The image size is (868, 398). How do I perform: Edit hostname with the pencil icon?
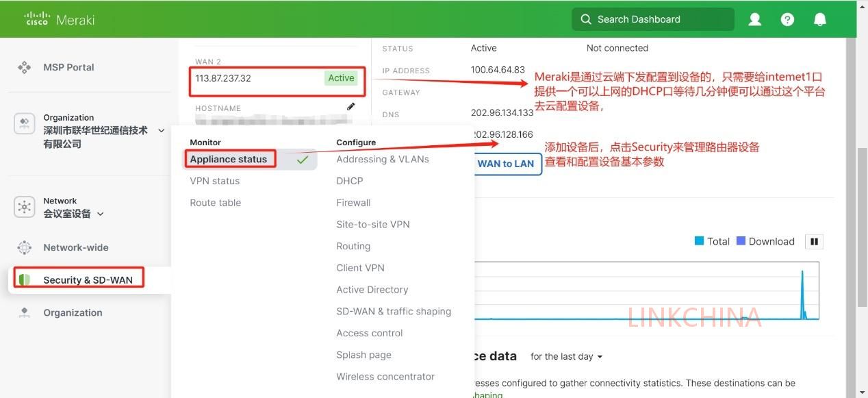(x=351, y=106)
